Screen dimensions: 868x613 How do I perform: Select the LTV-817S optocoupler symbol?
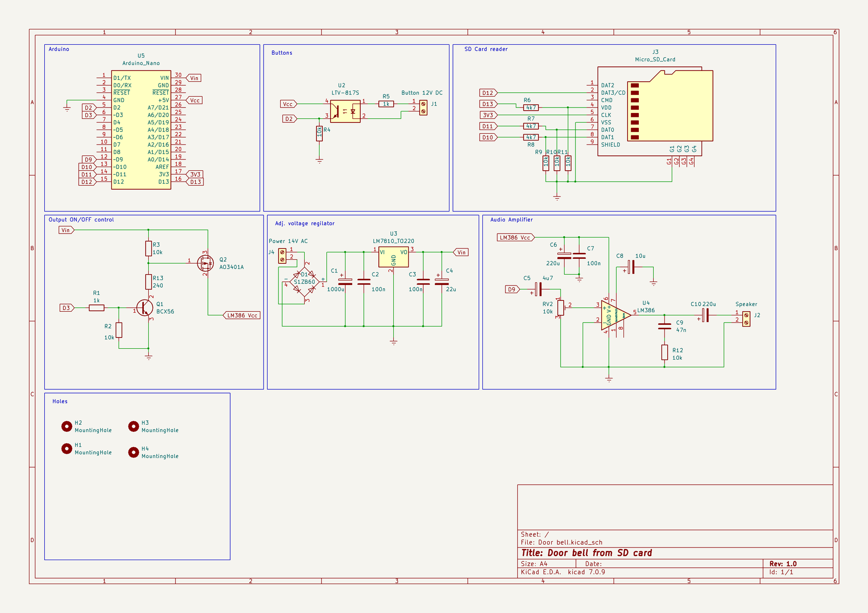(345, 111)
